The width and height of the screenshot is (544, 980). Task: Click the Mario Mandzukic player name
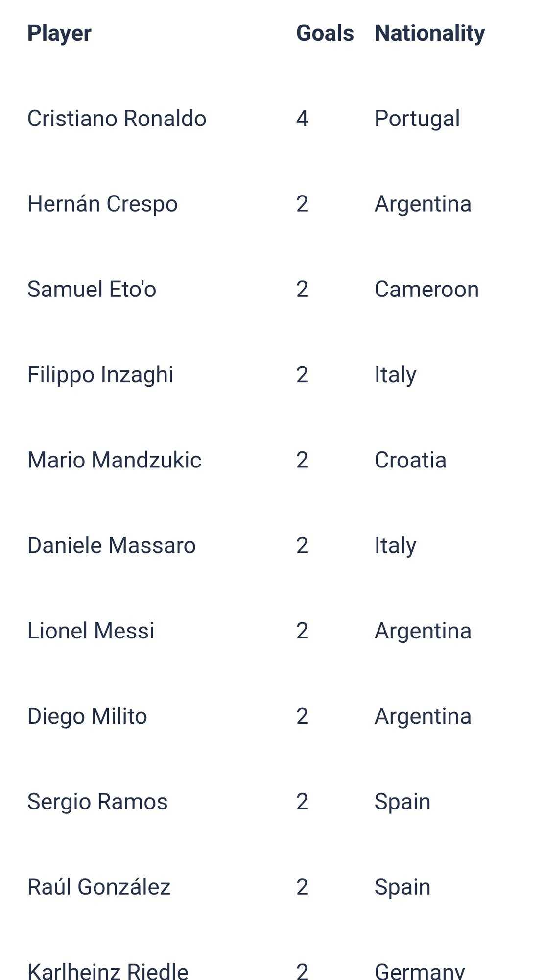114,460
